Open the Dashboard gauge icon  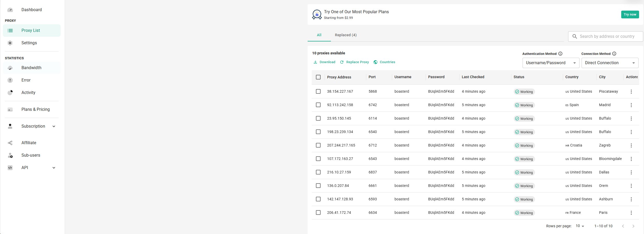pyautogui.click(x=10, y=10)
